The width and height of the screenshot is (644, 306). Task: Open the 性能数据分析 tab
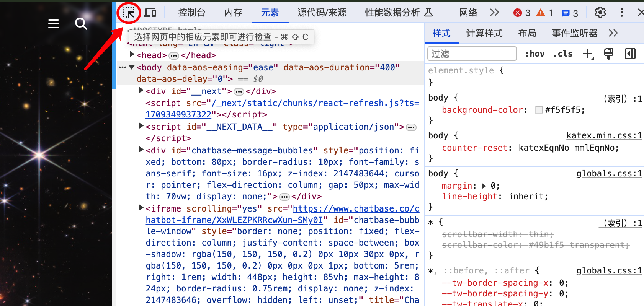tap(392, 13)
